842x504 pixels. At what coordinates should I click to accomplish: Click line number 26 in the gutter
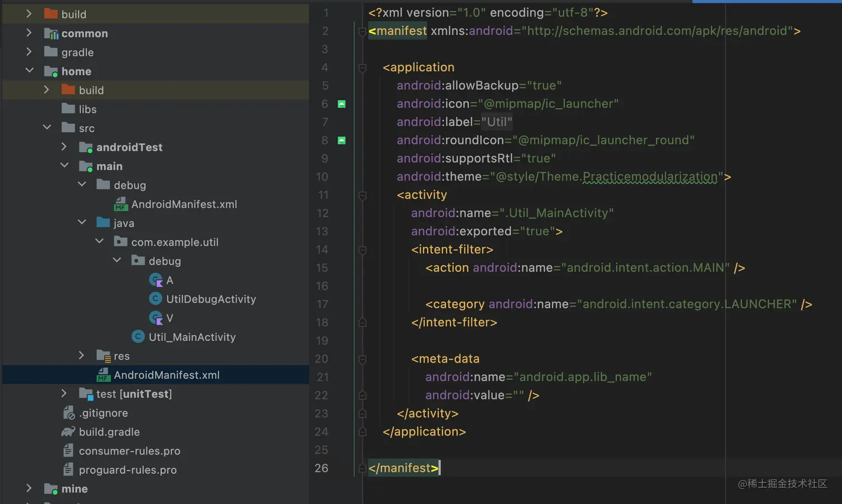(321, 468)
